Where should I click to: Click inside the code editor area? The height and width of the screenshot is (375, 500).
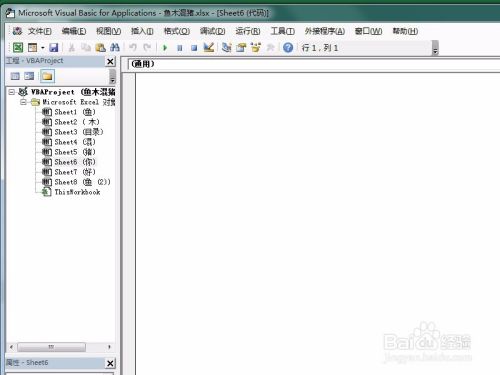(x=317, y=223)
